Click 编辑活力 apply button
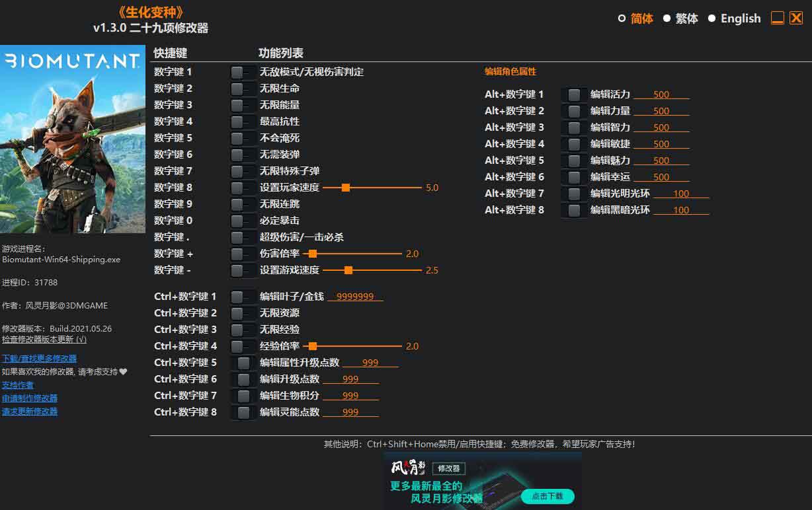This screenshot has height=510, width=812. tap(574, 94)
